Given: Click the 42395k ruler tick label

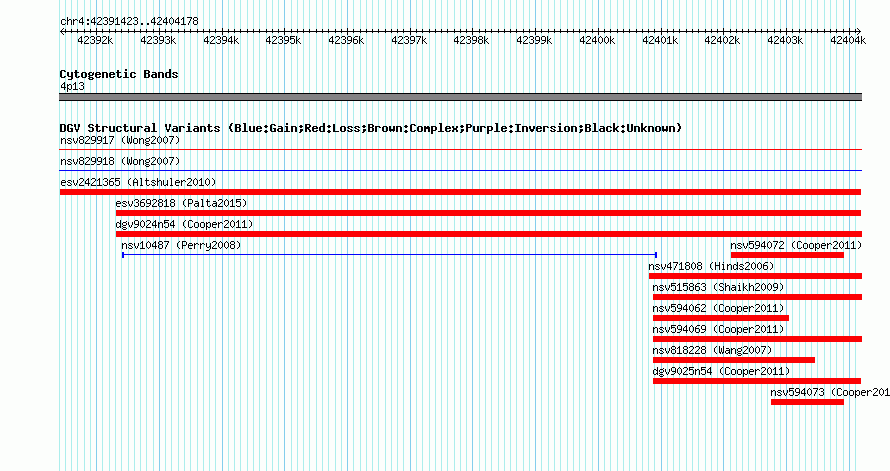Looking at the screenshot, I should [283, 40].
